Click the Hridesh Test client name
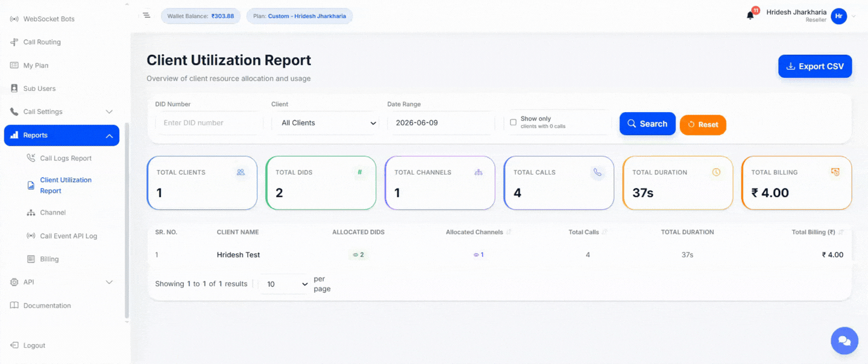 pos(238,255)
